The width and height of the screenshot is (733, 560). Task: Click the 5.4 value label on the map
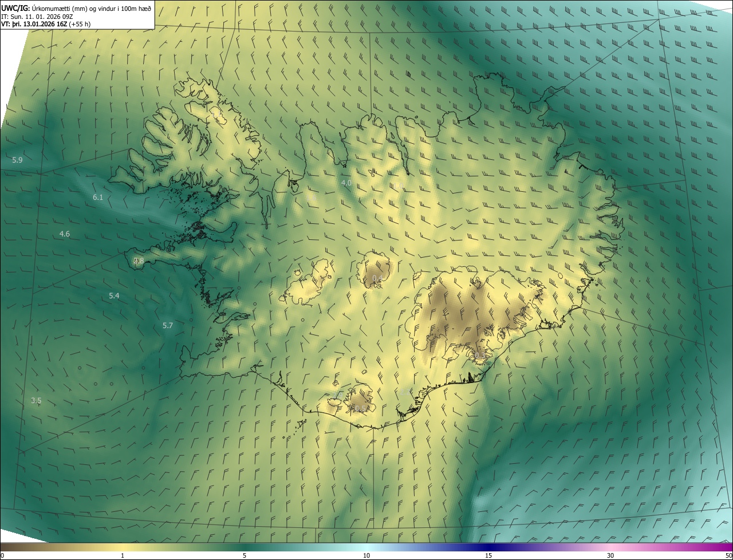pyautogui.click(x=114, y=295)
